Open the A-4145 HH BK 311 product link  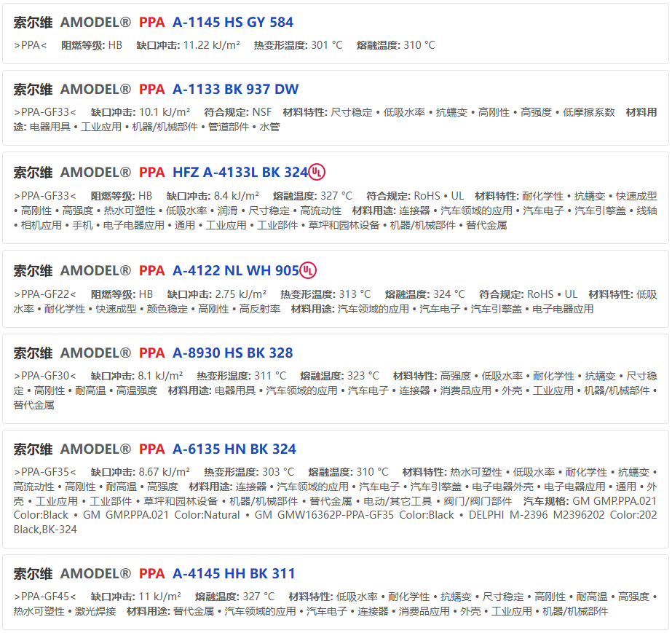[234, 573]
